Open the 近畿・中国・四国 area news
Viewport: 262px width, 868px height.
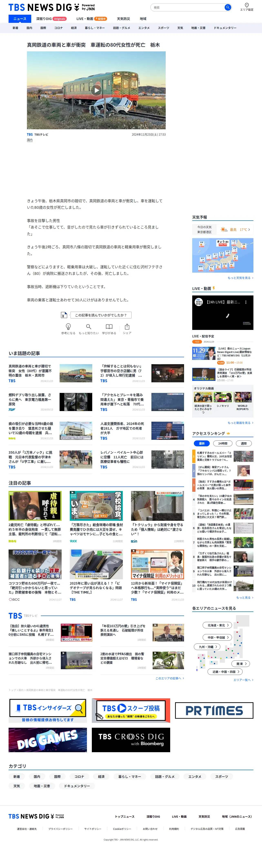225,672
